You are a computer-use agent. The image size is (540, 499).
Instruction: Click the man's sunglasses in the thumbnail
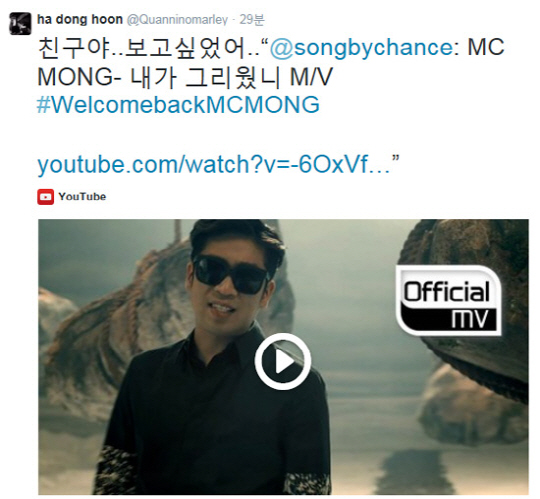click(231, 275)
